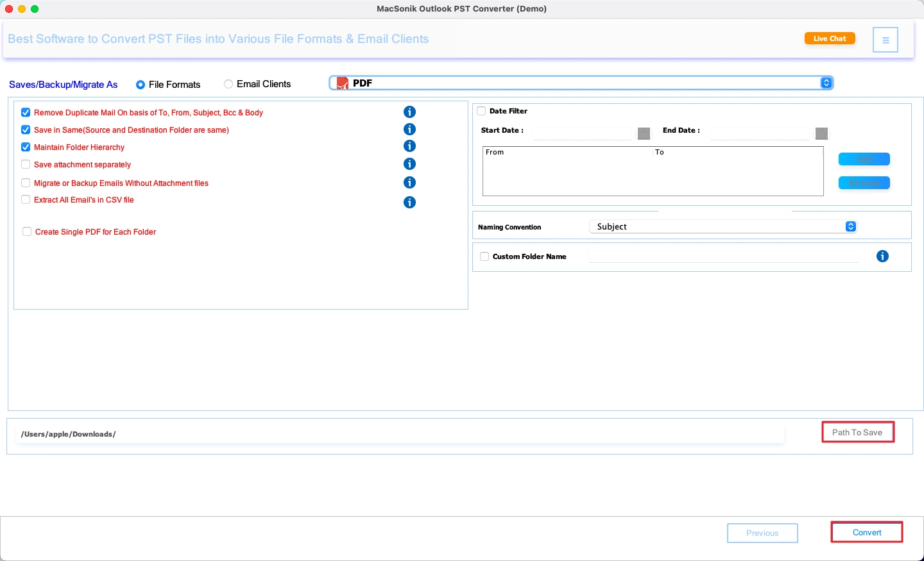Focus the End Date input field
Viewport: 924px width, 561px height.
pyautogui.click(x=760, y=133)
